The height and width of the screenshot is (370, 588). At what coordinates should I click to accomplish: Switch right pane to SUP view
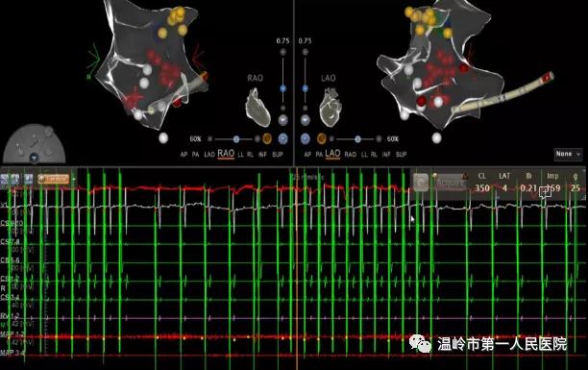click(x=402, y=154)
